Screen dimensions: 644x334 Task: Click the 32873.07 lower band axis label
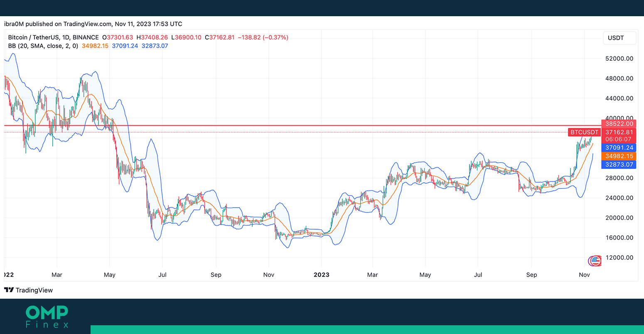[619, 165]
